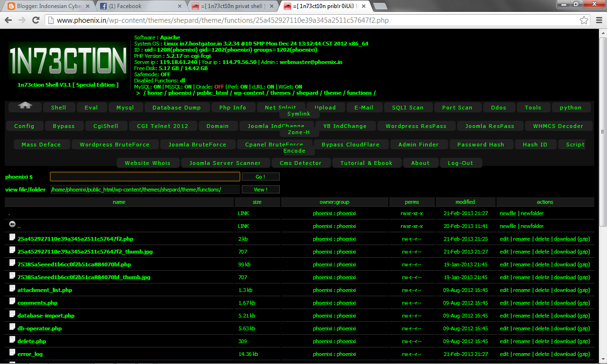Click the home icon in shell menu
Screen dimensions: 607x364
(x=25, y=106)
